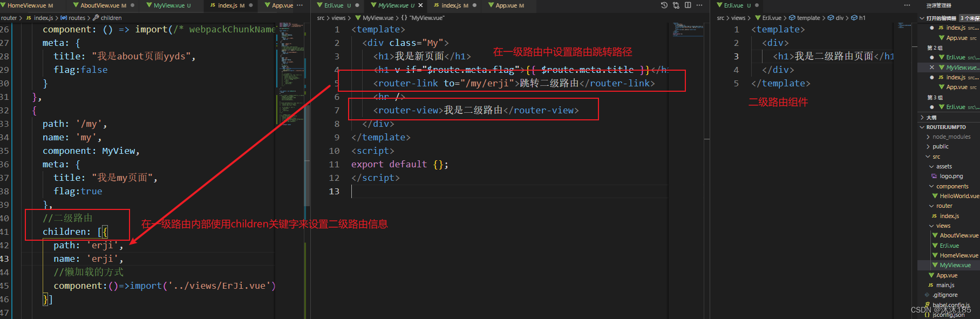Open main.js in explorer
Viewport: 980px width, 319px height.
(x=949, y=285)
